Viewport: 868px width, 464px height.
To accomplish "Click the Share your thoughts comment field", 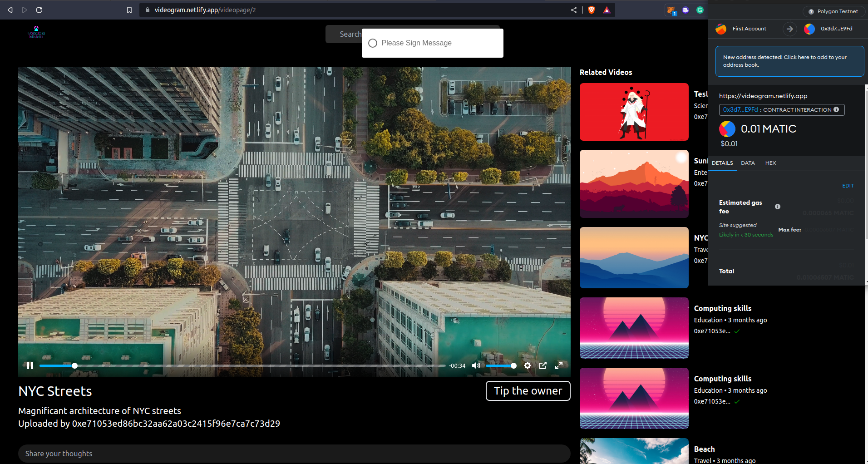I will (294, 454).
